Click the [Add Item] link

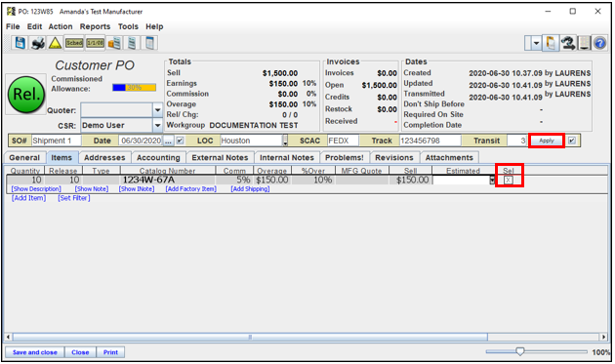point(28,198)
